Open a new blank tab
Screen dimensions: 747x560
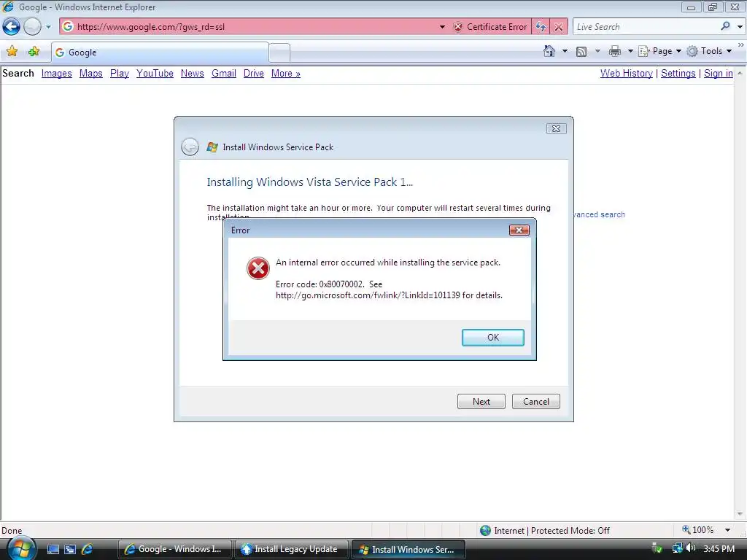[279, 52]
